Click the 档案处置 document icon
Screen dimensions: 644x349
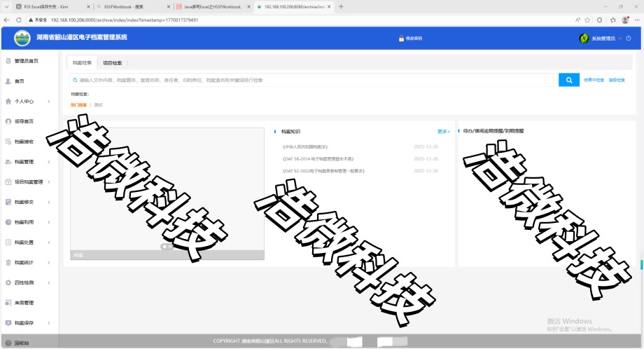(x=8, y=242)
